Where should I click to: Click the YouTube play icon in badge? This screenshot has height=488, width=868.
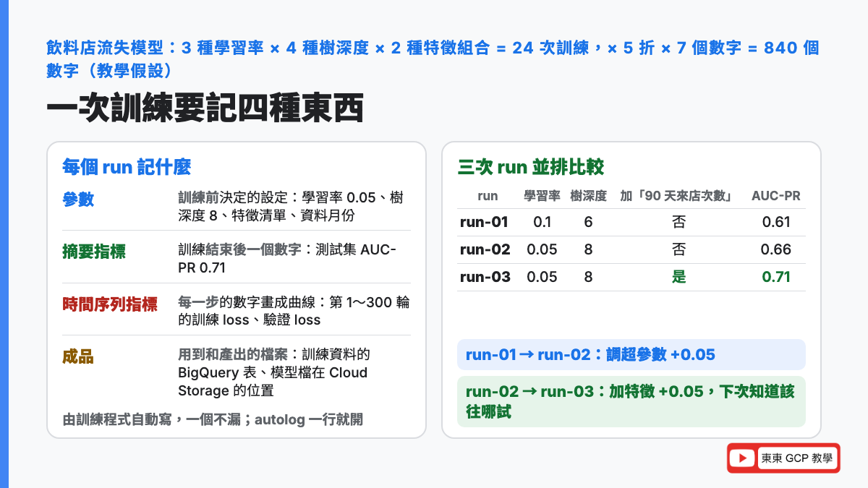coord(743,458)
